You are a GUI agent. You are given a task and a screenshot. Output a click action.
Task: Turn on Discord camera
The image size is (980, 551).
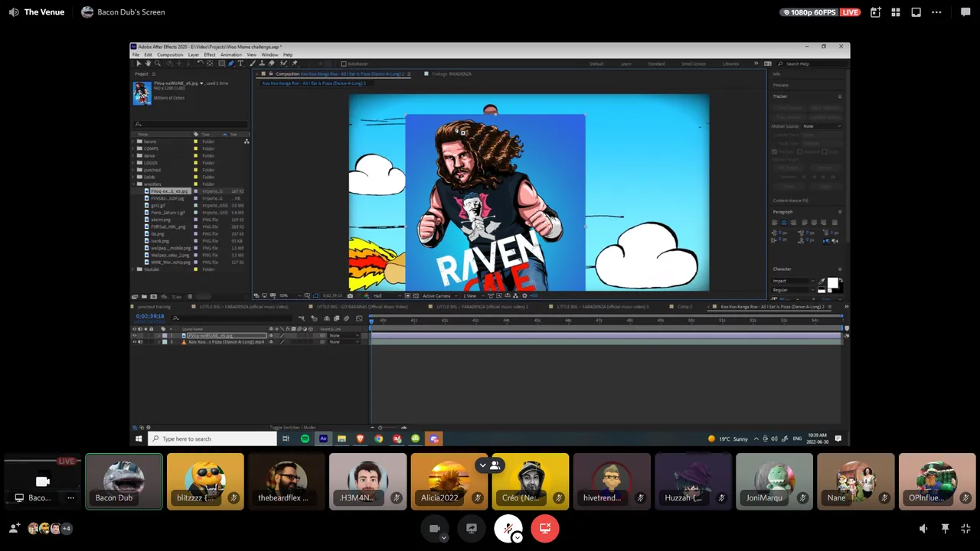point(434,528)
